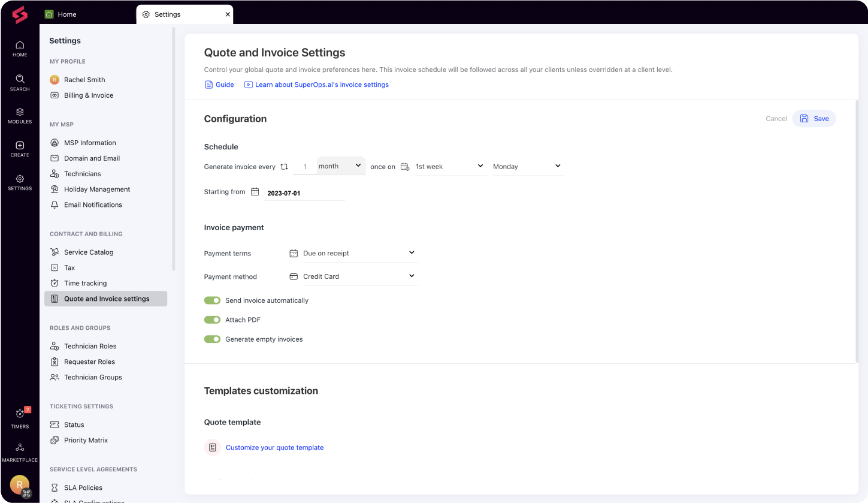Change the 1st week selection dropdown
The width and height of the screenshot is (868, 503).
(x=449, y=166)
